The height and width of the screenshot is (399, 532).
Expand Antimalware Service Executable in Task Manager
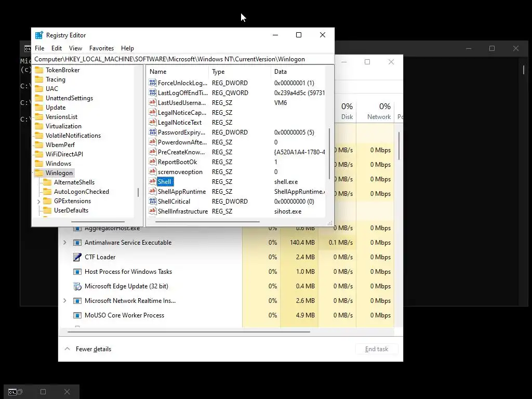(x=65, y=243)
